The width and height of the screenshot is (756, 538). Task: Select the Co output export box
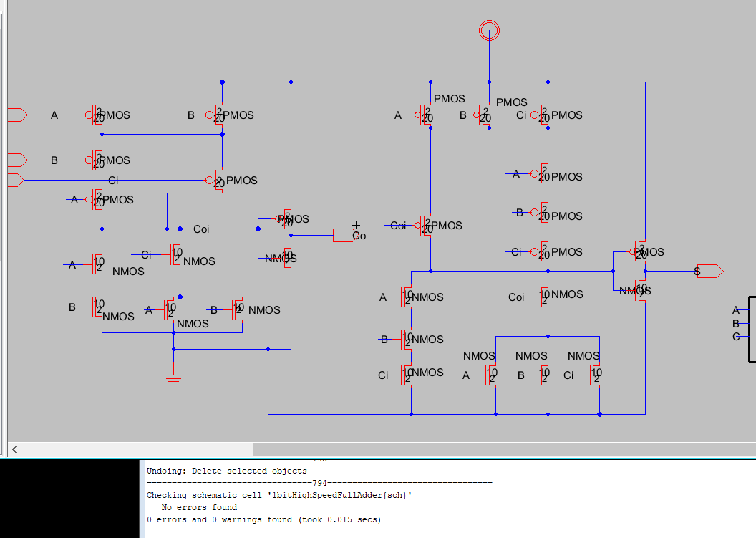coord(344,235)
